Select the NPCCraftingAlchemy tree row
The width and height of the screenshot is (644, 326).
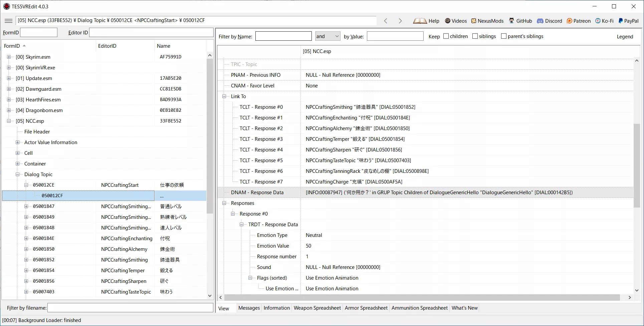click(x=104, y=249)
